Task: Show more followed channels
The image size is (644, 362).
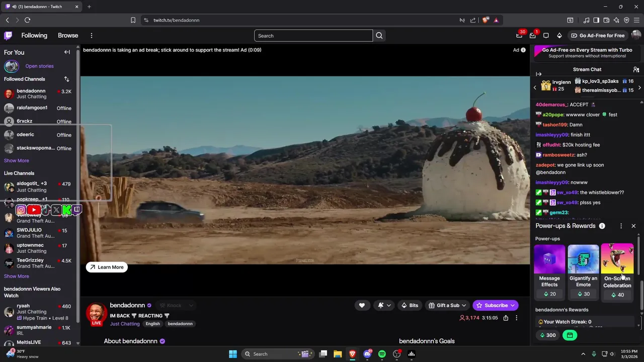Action: click(x=17, y=160)
